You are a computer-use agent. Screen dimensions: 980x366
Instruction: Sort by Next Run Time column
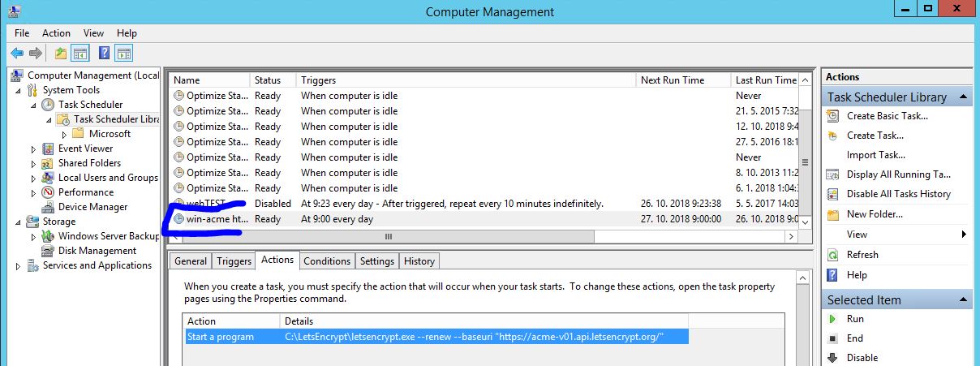point(684,80)
